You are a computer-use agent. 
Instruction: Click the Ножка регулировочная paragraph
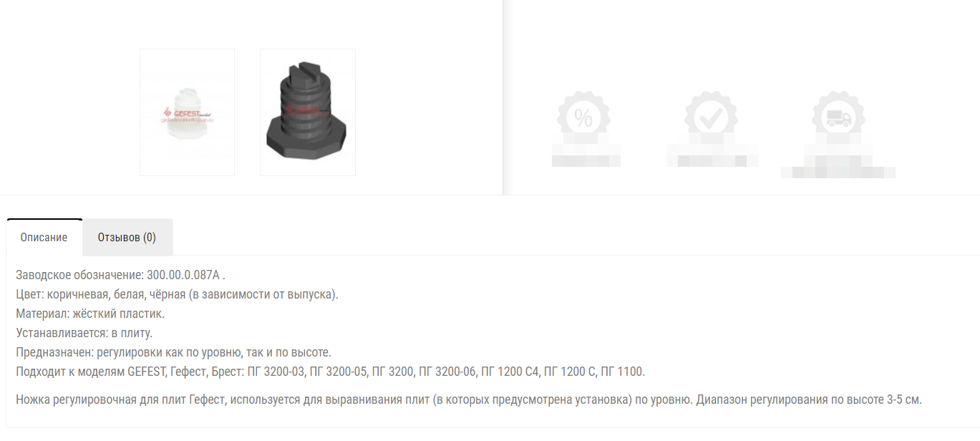(469, 399)
